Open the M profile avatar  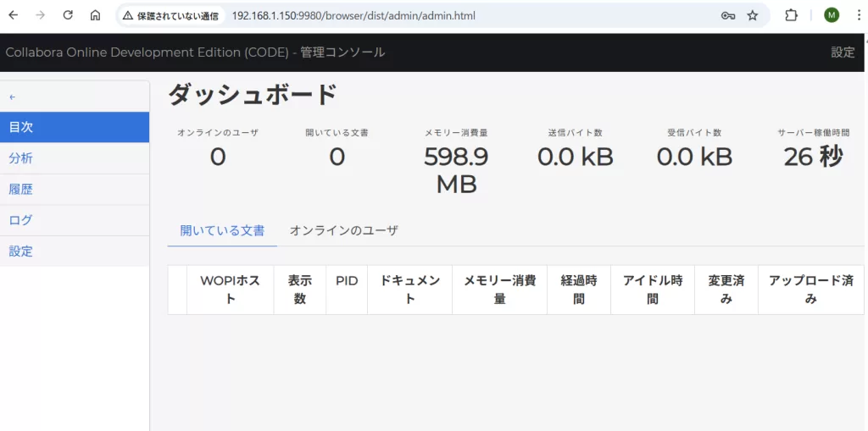tap(832, 15)
